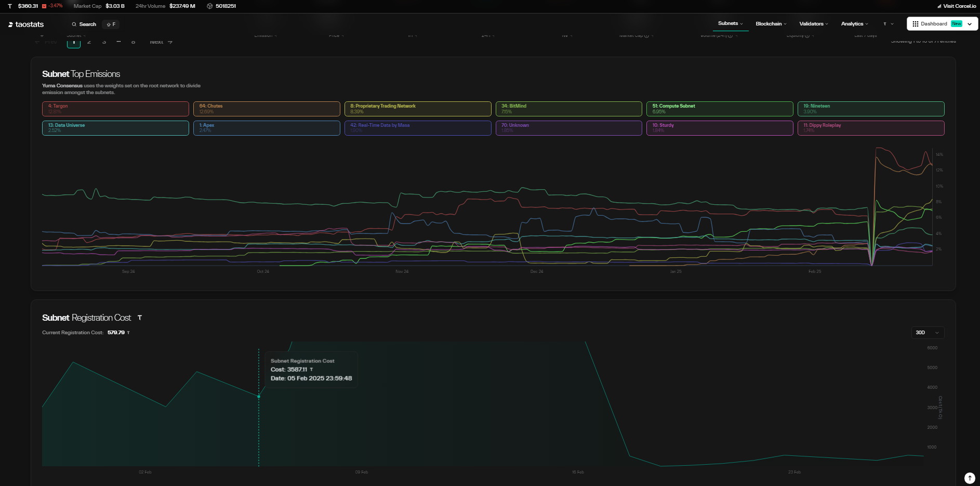Click the 05 Feb registration cost data point
980x486 pixels.
(259, 397)
